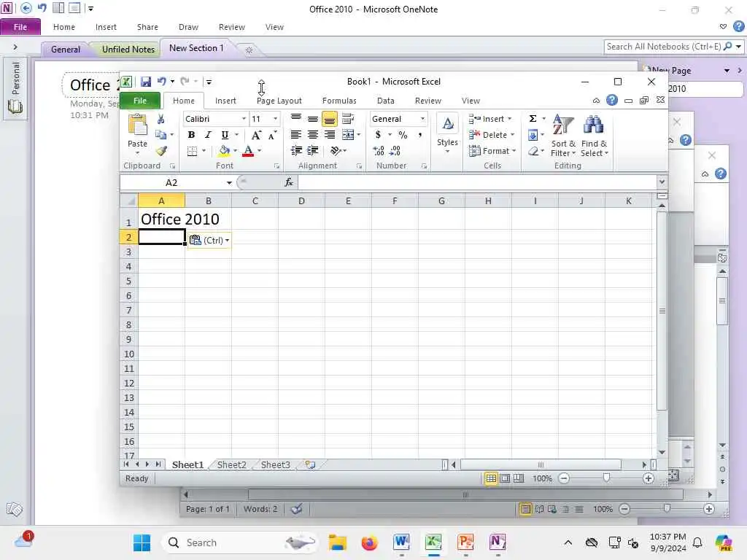Click Excel Zoom Out minus button
The height and width of the screenshot is (560, 747).
click(564, 478)
